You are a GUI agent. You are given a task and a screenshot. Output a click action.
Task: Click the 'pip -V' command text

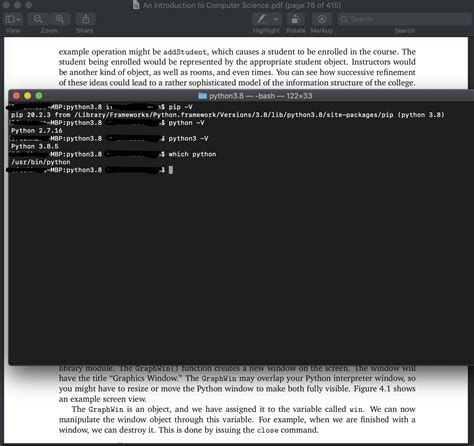pos(180,107)
